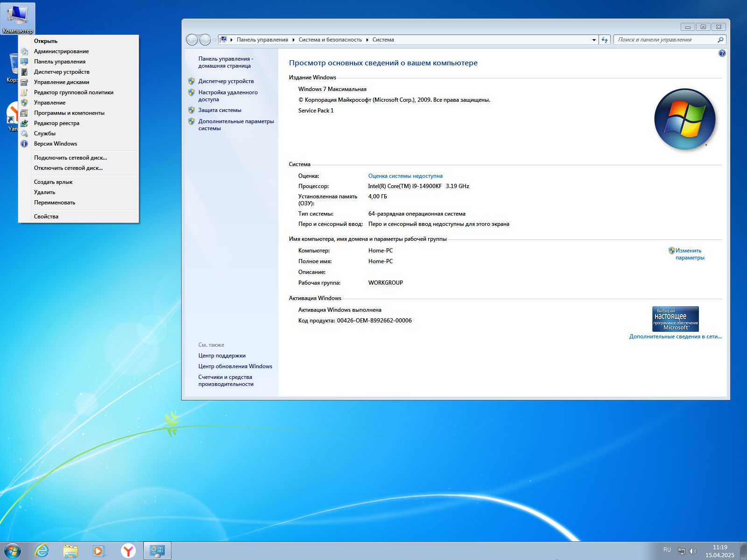The image size is (747, 560).
Task: Click the search magnifier icon
Action: tap(720, 40)
